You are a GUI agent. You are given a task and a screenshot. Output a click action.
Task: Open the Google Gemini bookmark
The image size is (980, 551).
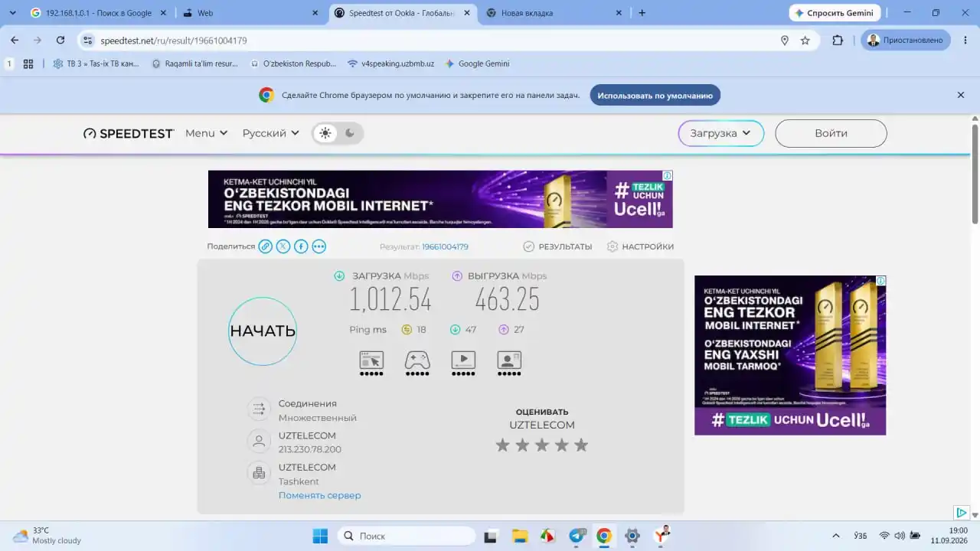pyautogui.click(x=478, y=64)
